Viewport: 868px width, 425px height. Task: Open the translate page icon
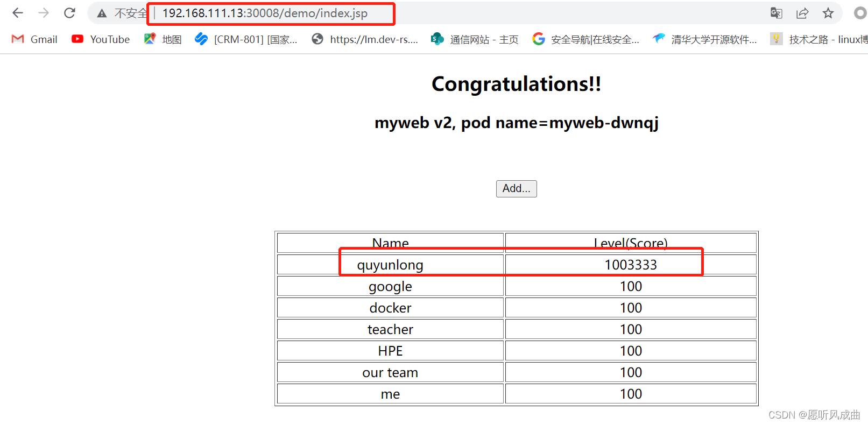[x=776, y=13]
